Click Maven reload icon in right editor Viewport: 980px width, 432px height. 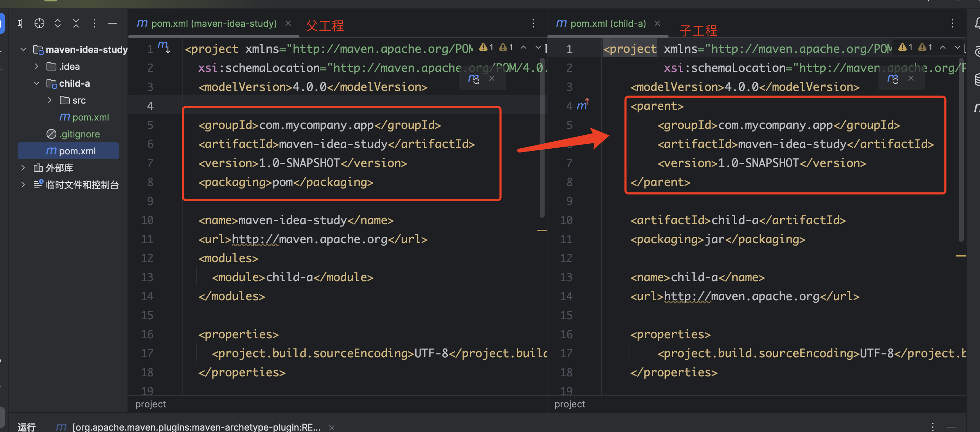click(893, 79)
